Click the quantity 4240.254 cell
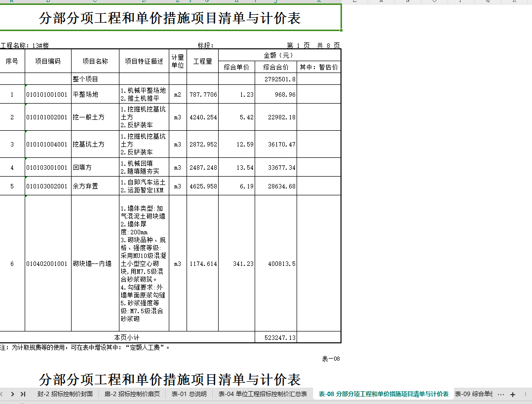The height and width of the screenshot is (404, 532). 202,117
